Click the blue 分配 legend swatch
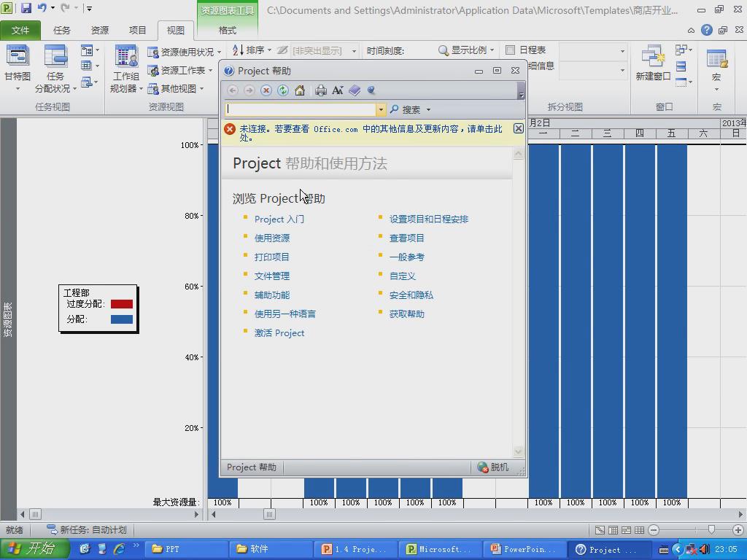 (x=122, y=319)
